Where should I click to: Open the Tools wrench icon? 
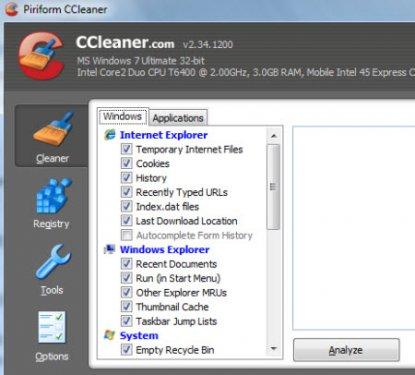pyautogui.click(x=53, y=262)
